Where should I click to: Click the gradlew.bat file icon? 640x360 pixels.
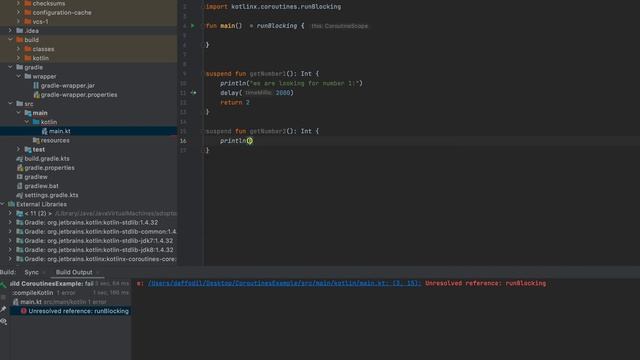[x=20, y=186]
